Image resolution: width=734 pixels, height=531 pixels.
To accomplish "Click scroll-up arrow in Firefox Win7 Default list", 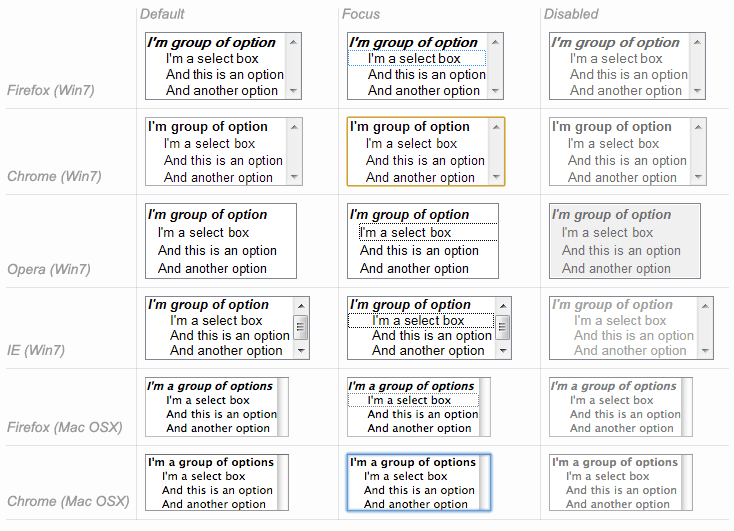I will [x=294, y=42].
